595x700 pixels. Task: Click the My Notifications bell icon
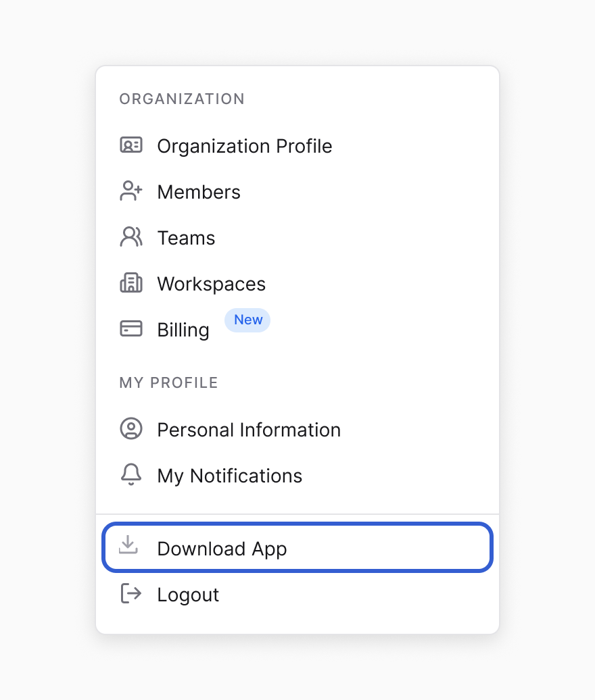pos(131,474)
